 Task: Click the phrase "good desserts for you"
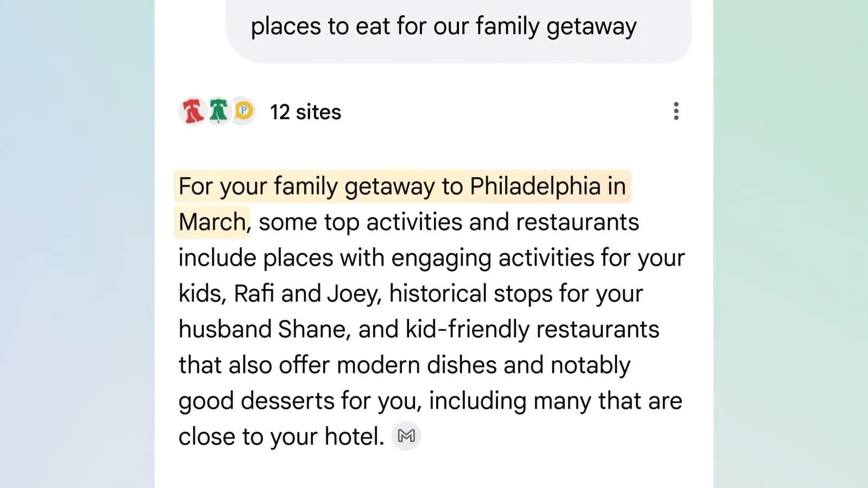tap(299, 401)
